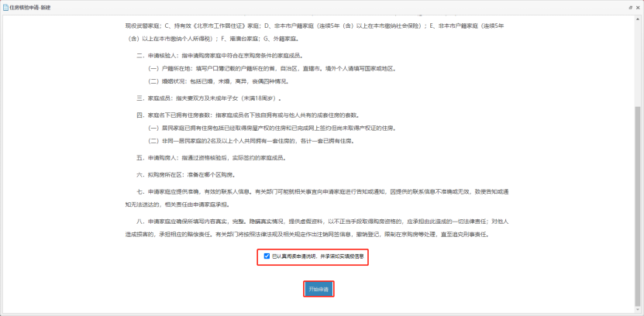Click the 非同一居民家庭的2名及以上个人 line
Viewport: 644px width, 316px height.
click(251, 141)
